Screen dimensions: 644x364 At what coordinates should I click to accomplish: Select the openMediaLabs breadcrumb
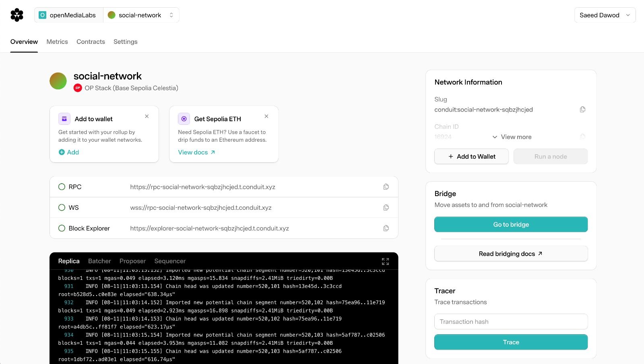coord(69,15)
